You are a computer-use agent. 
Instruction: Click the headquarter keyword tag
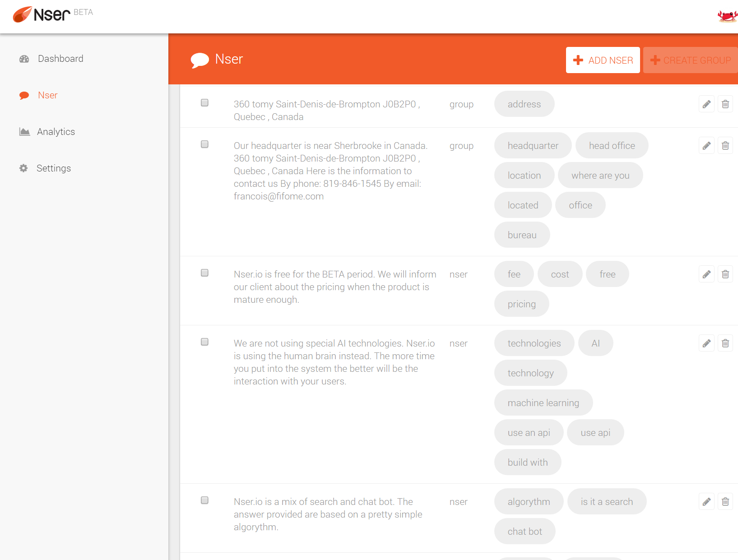[533, 146]
